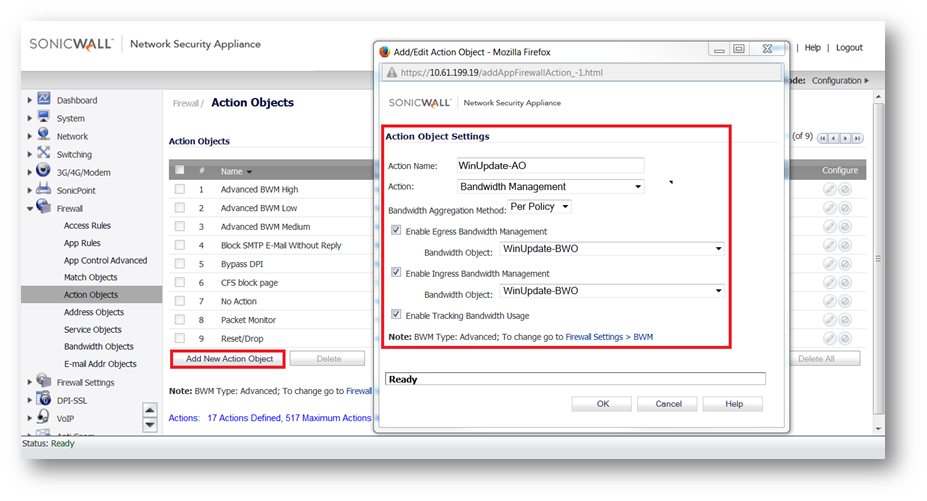This screenshot has height=501, width=927.
Task: Open Address Objects in Firewall menu
Action: (x=93, y=312)
